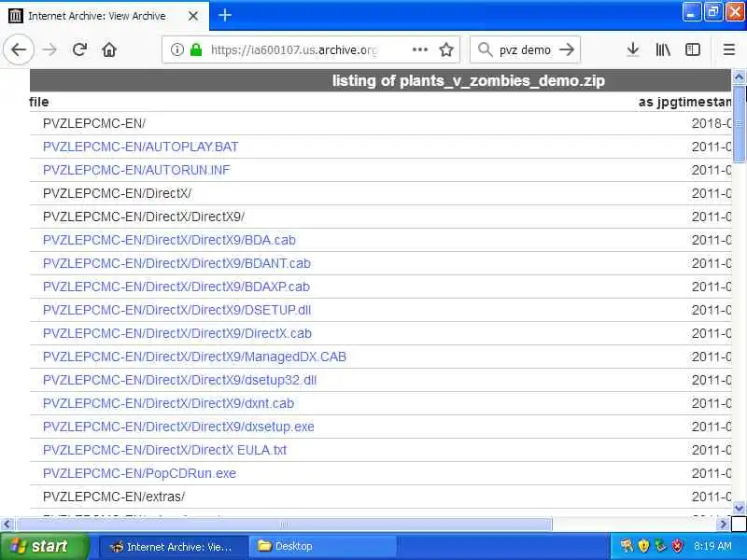Click the search magnifier icon
The image size is (747, 560).
(485, 49)
